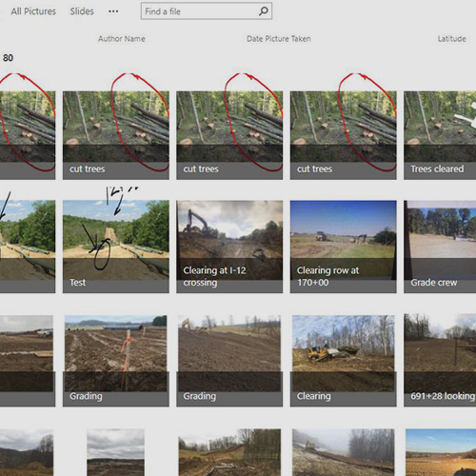Select Grading picture with orange stake
The height and width of the screenshot is (476, 476).
coord(116,361)
